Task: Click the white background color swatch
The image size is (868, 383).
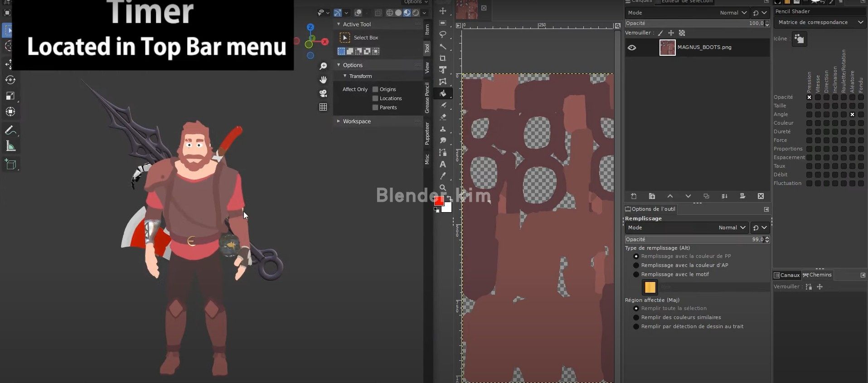Action: tap(447, 208)
